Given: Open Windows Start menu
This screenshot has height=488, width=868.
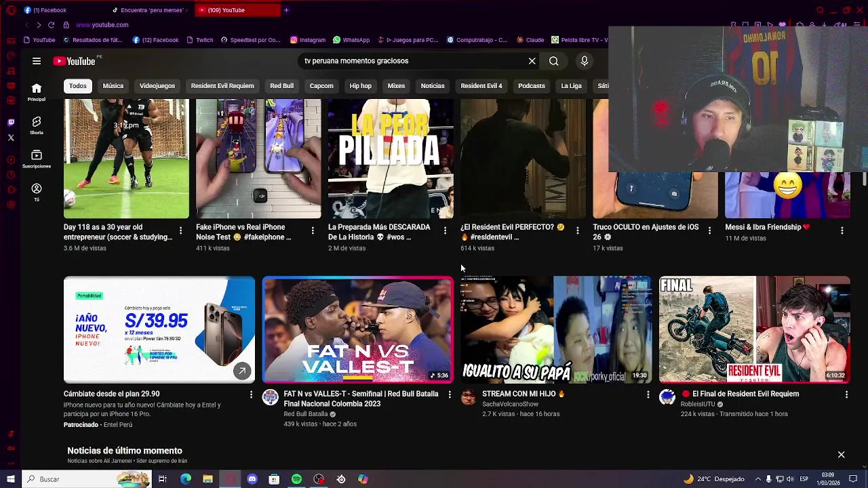Looking at the screenshot, I should coord(10,479).
